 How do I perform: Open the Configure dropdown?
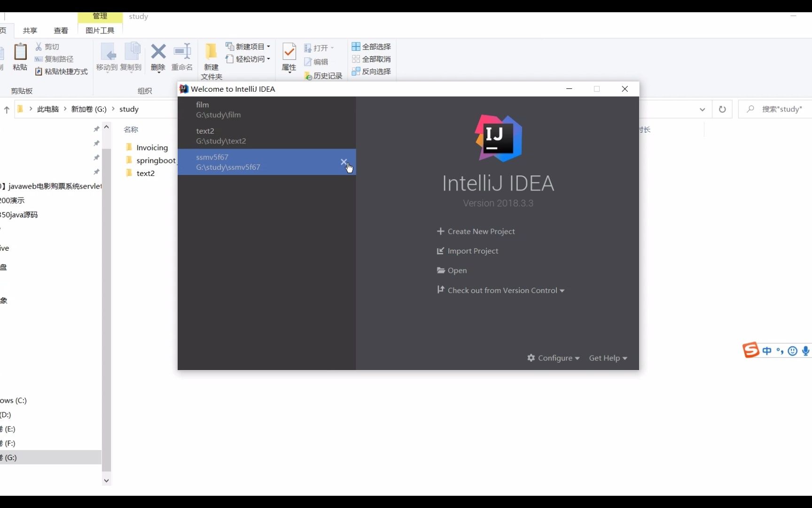(553, 358)
